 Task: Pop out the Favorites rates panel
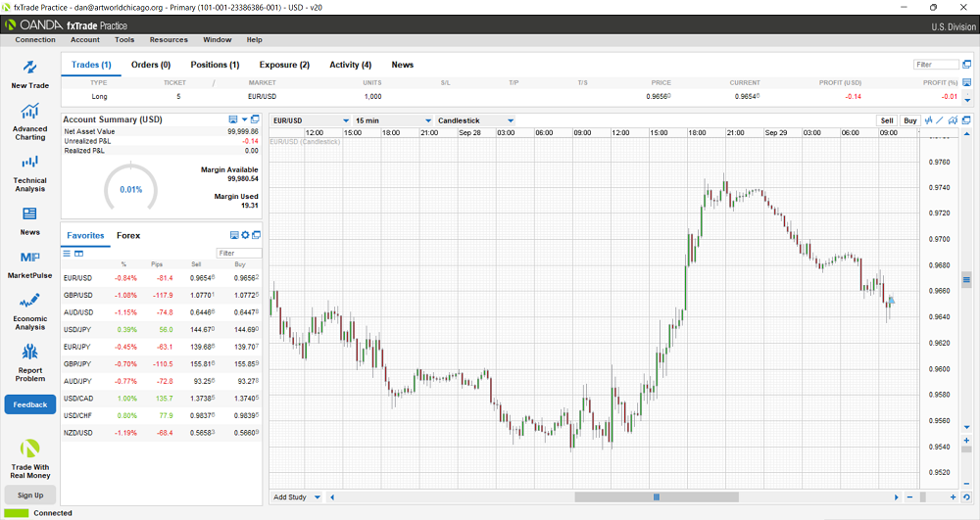[x=256, y=235]
